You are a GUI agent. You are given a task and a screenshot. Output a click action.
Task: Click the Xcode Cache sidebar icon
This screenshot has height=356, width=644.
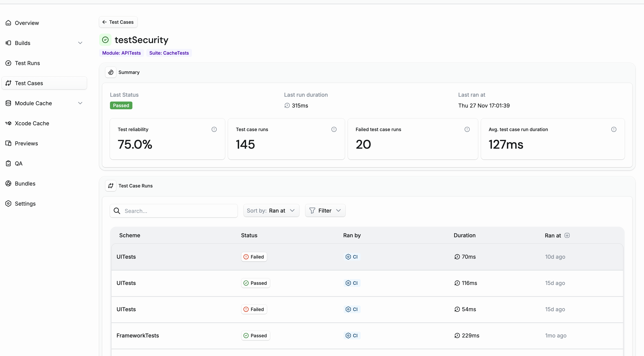click(8, 123)
